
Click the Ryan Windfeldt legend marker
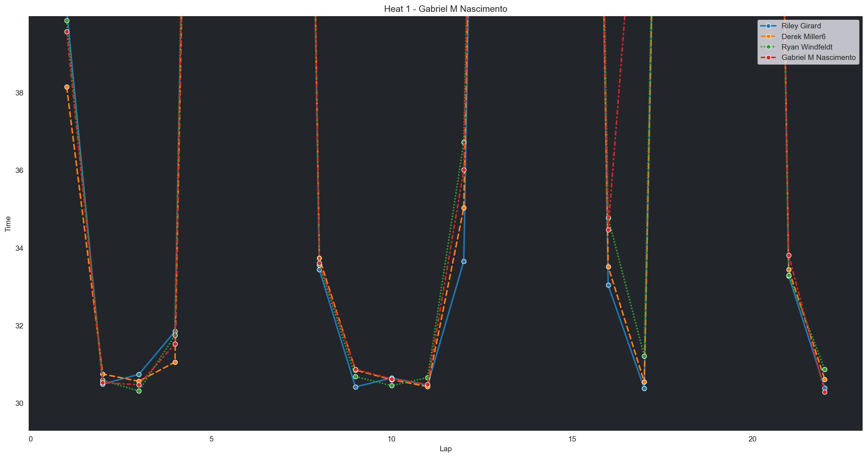tap(768, 47)
